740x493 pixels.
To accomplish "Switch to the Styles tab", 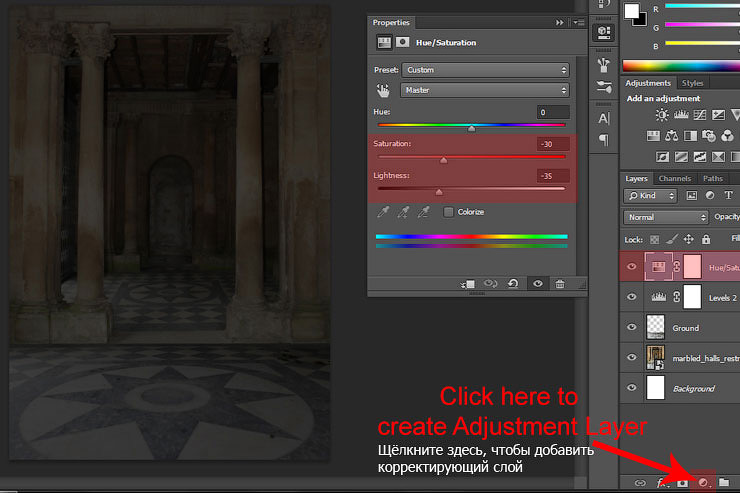I will [692, 83].
